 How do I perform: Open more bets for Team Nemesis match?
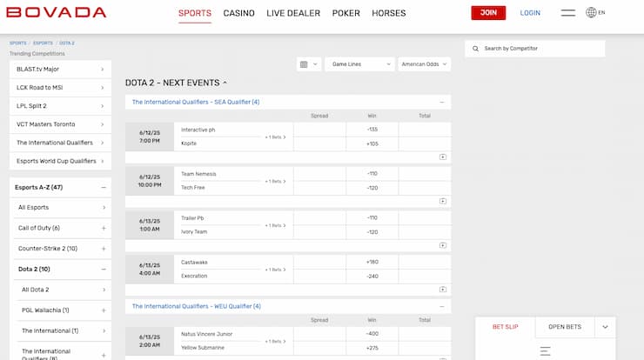(275, 182)
